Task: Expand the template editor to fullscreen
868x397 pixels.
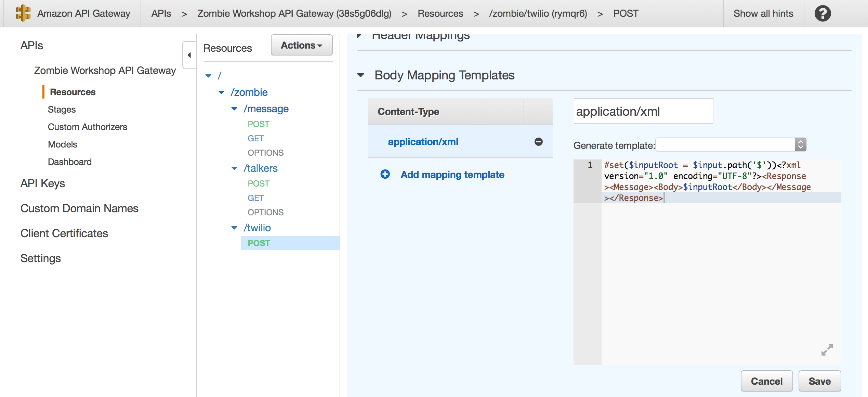Action: click(x=827, y=350)
